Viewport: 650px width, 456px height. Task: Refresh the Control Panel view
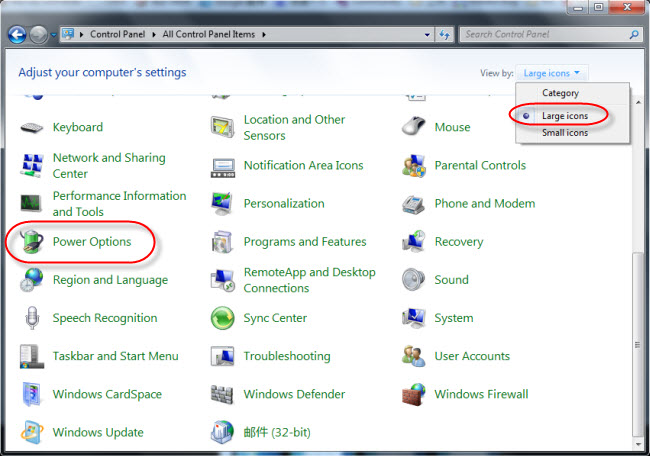point(444,35)
